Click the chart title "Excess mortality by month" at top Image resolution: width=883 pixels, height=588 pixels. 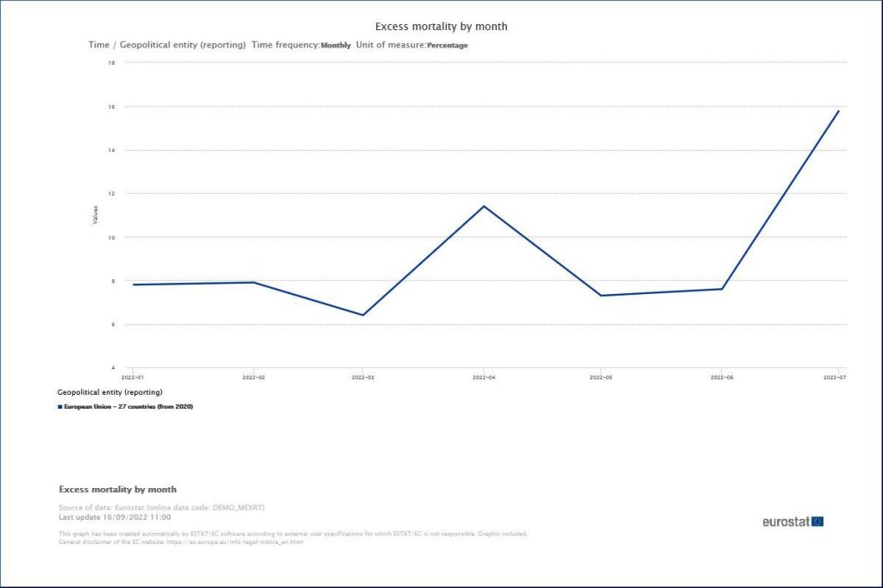(441, 27)
